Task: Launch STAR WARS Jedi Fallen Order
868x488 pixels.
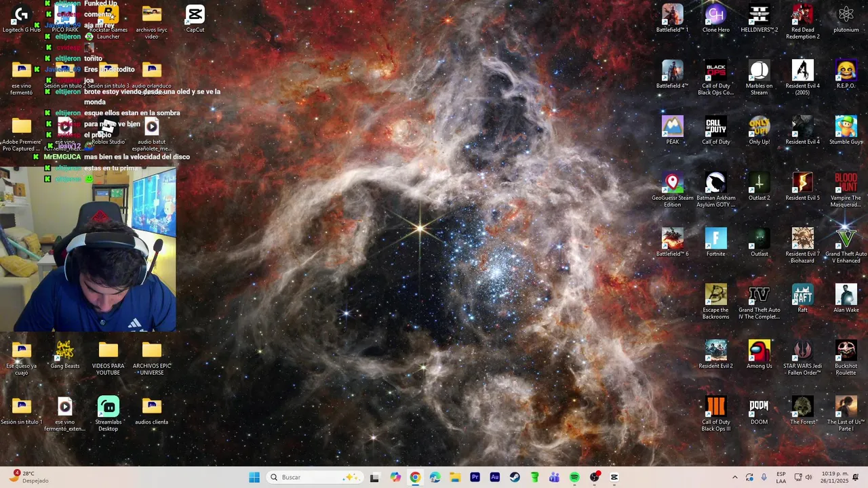Action: pyautogui.click(x=803, y=358)
